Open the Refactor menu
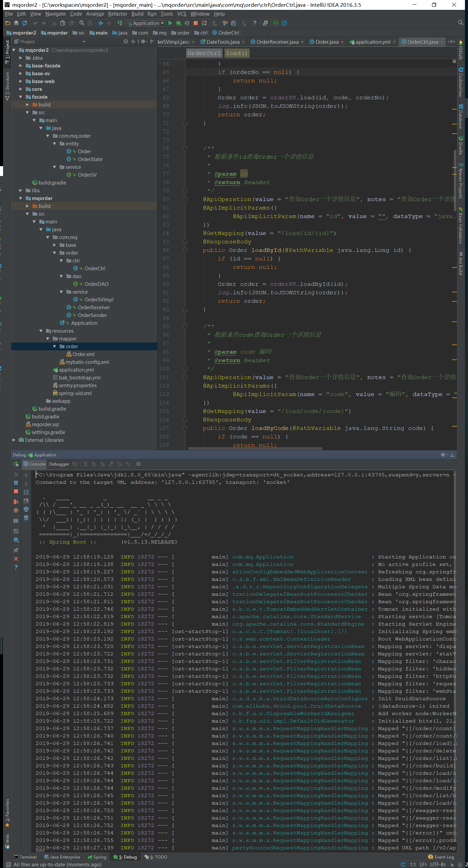Screen dimensions: 468x868 pyautogui.click(x=117, y=14)
